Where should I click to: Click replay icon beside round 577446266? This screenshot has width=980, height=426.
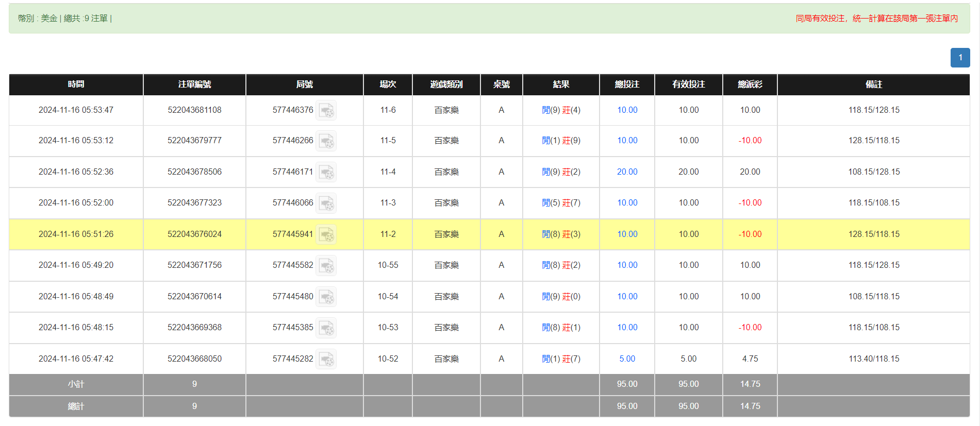(326, 141)
